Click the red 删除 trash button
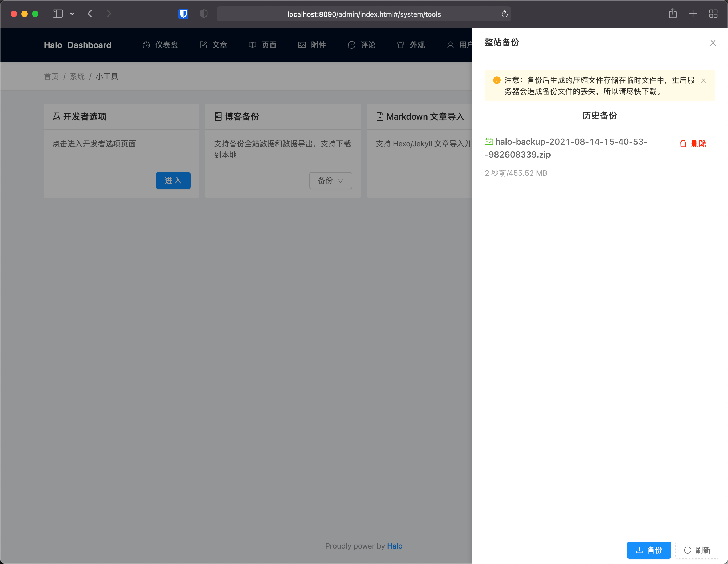 pos(693,144)
